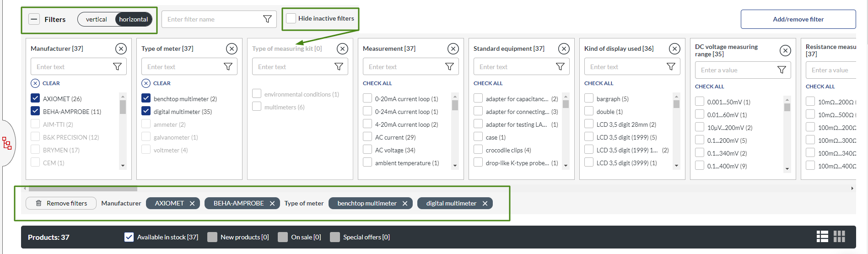868x254 pixels.
Task: Uncheck the BEHA-AMPROBE manufacturer
Action: [x=35, y=111]
